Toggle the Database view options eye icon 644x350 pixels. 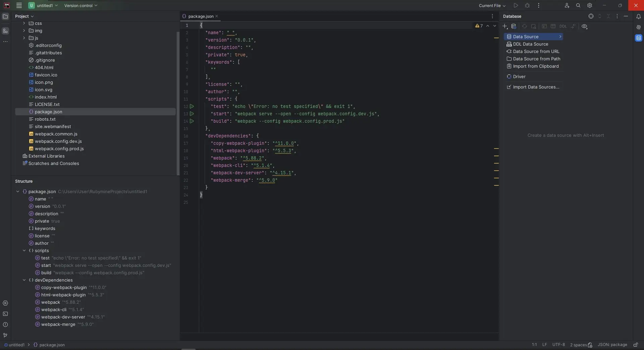(x=584, y=26)
